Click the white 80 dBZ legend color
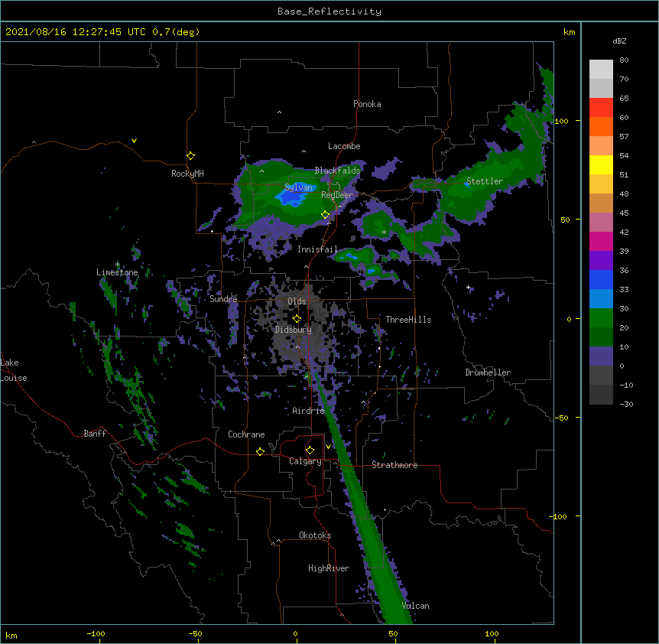This screenshot has width=659, height=644. pyautogui.click(x=601, y=70)
